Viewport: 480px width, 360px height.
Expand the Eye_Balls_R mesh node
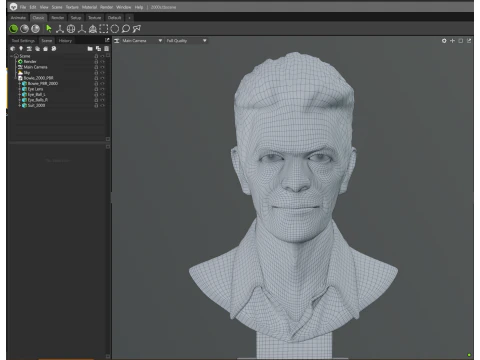pyautogui.click(x=19, y=100)
